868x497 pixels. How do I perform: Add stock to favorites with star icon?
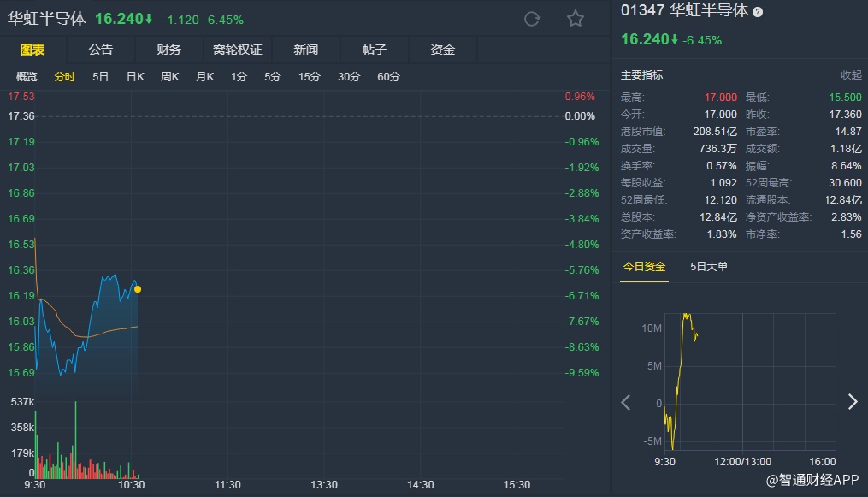click(576, 19)
